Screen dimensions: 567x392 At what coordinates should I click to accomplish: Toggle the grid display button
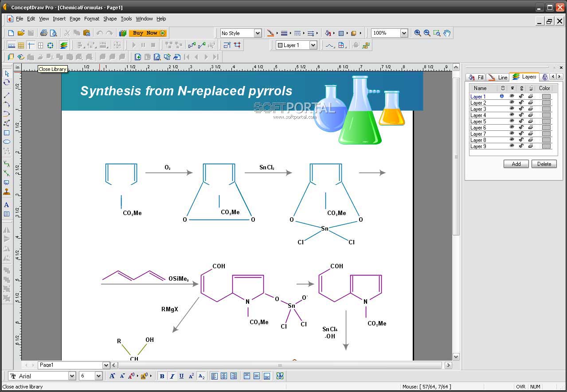click(21, 45)
